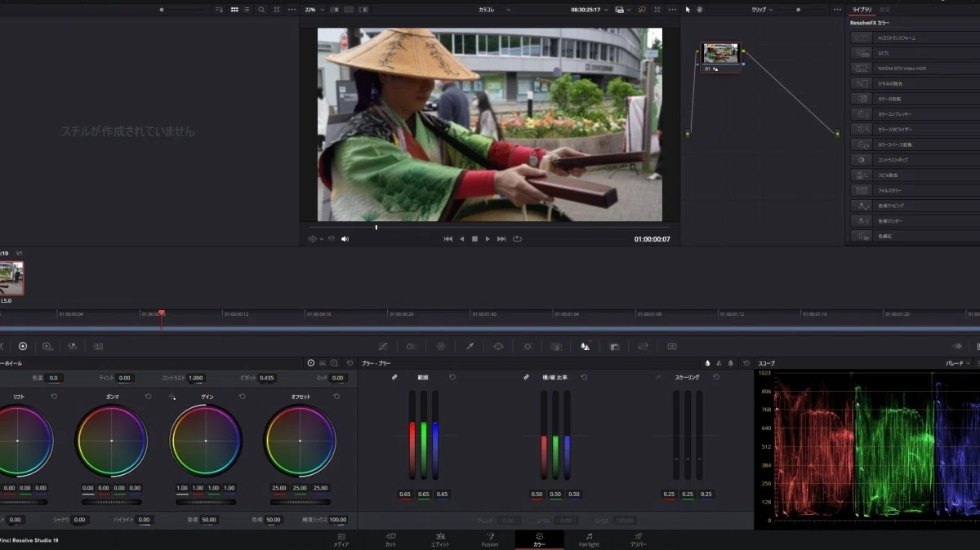This screenshot has height=550, width=980.
Task: Play the clip forward in viewer
Action: point(488,239)
